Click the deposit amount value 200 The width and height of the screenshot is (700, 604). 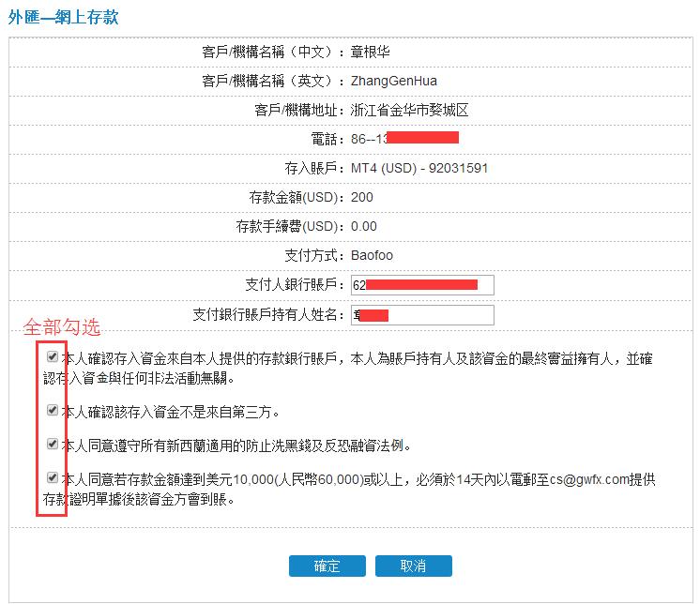pos(361,197)
